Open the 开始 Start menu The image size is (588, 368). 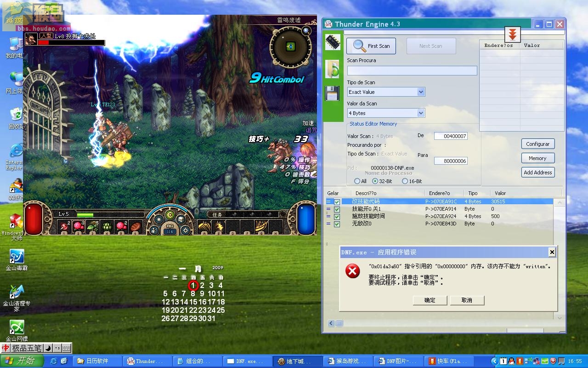pos(22,361)
